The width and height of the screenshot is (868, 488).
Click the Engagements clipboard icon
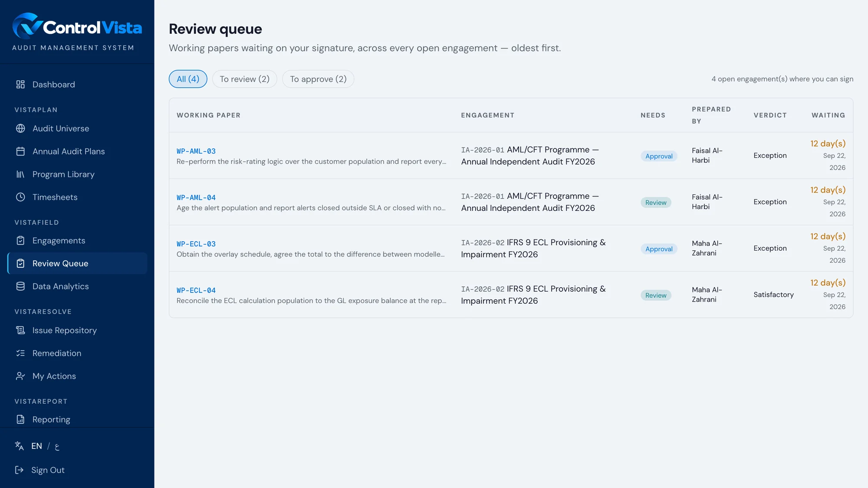pyautogui.click(x=20, y=241)
